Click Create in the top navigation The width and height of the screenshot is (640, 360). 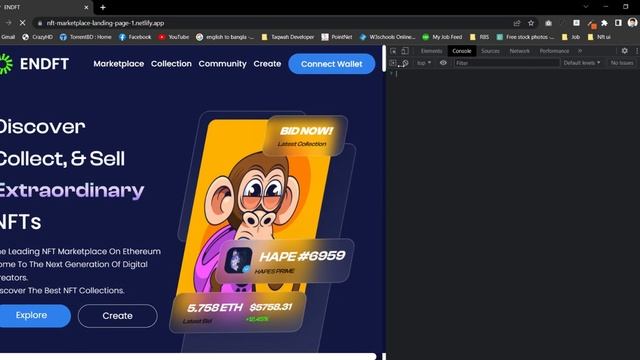click(x=267, y=64)
